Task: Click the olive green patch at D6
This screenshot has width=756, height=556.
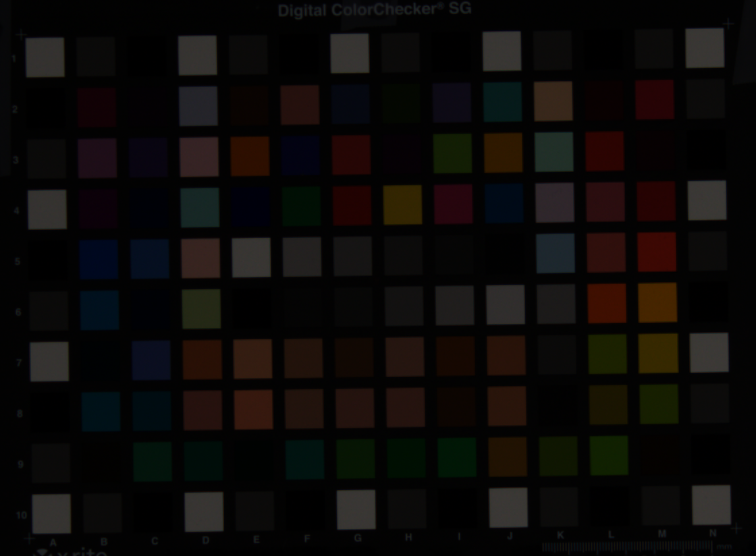Action: click(202, 309)
